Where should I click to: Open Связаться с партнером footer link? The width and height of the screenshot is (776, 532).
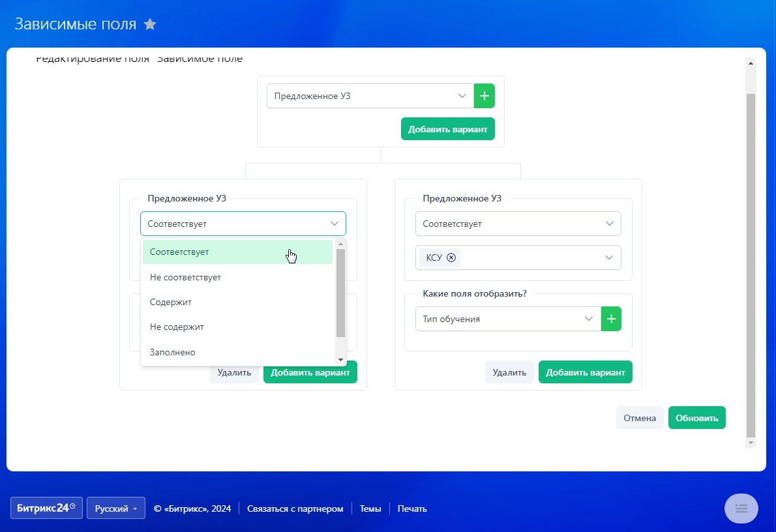295,509
